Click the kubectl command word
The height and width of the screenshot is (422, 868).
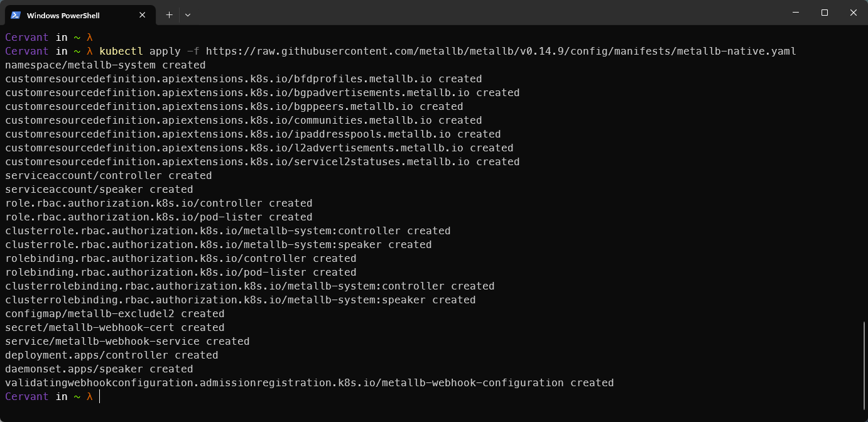point(121,51)
